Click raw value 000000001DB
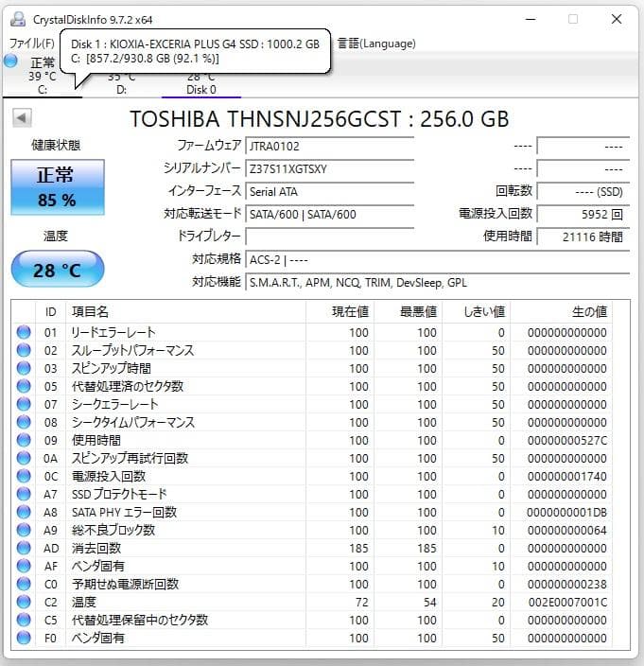Screen dimensions: 644x666 point(567,512)
